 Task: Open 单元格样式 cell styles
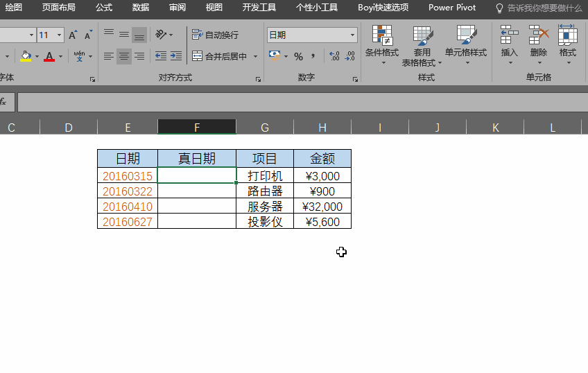coord(466,45)
